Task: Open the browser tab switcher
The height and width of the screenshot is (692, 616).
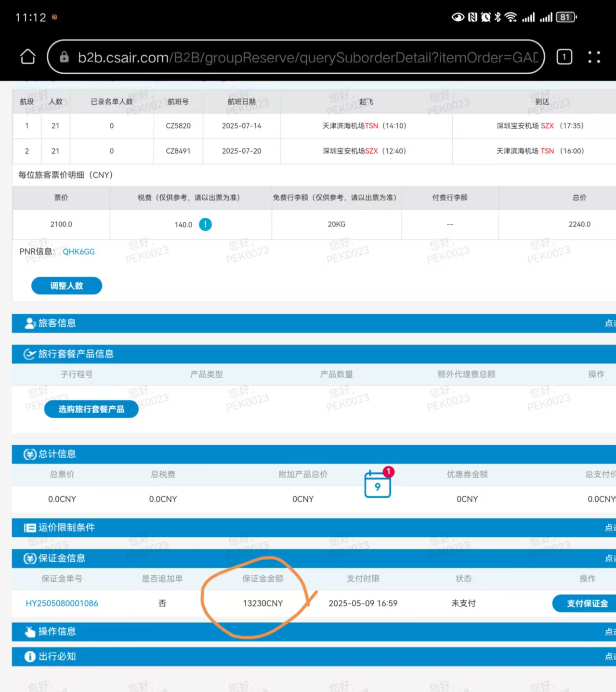Action: pyautogui.click(x=564, y=57)
